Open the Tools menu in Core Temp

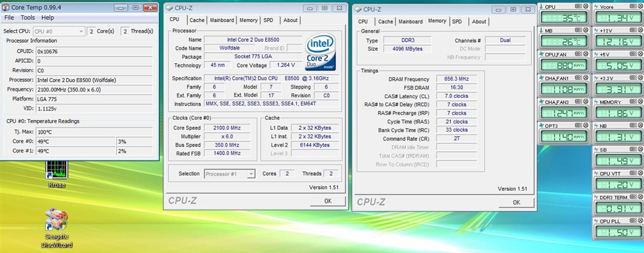pos(28,18)
